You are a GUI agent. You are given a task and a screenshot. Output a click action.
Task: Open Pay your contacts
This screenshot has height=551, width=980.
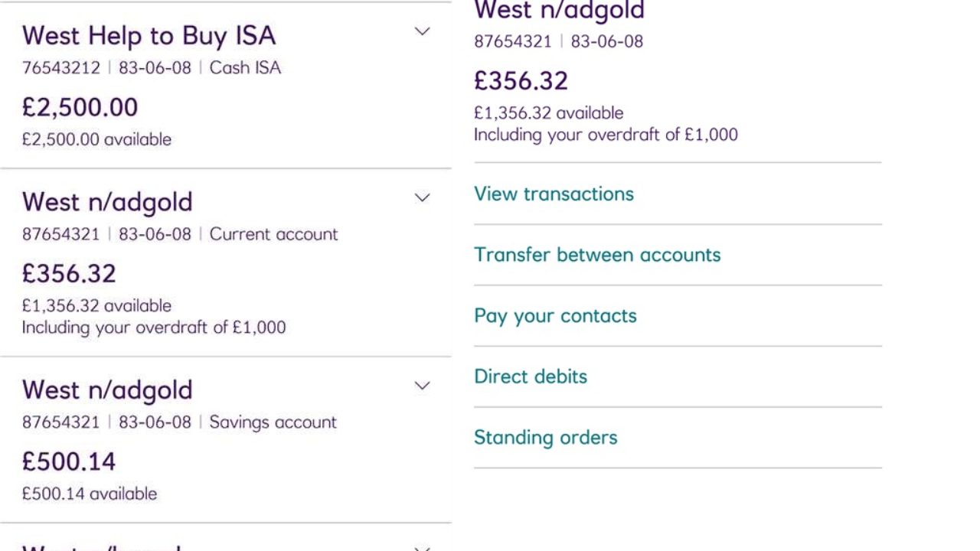[555, 316]
